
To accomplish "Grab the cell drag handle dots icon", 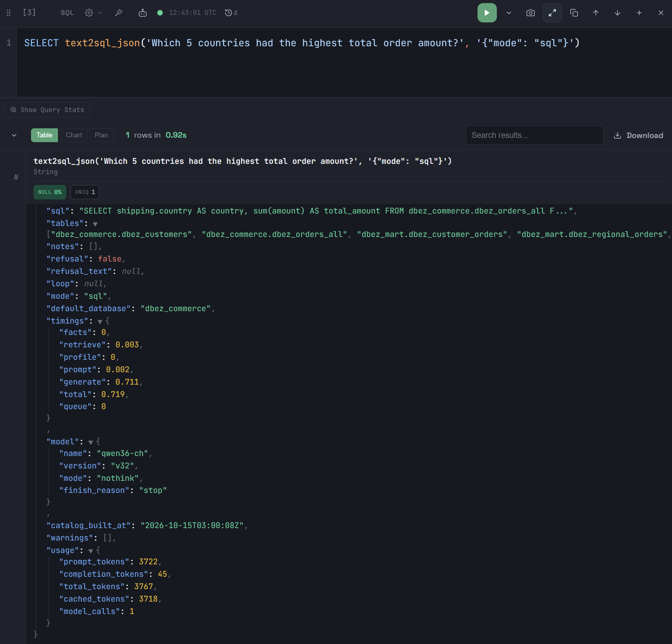I will click(9, 13).
